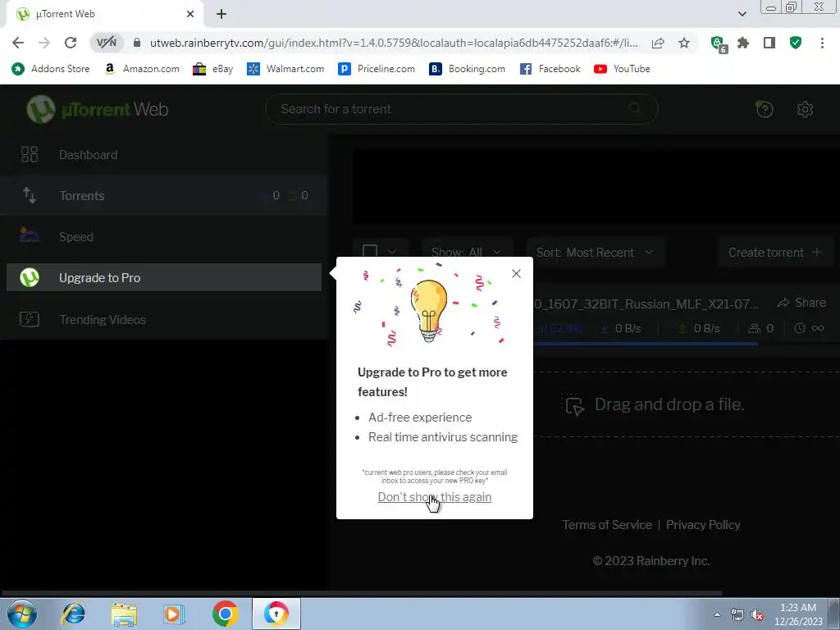Click the Speed gauge icon
Viewport: 840px width, 630px height.
[29, 235]
